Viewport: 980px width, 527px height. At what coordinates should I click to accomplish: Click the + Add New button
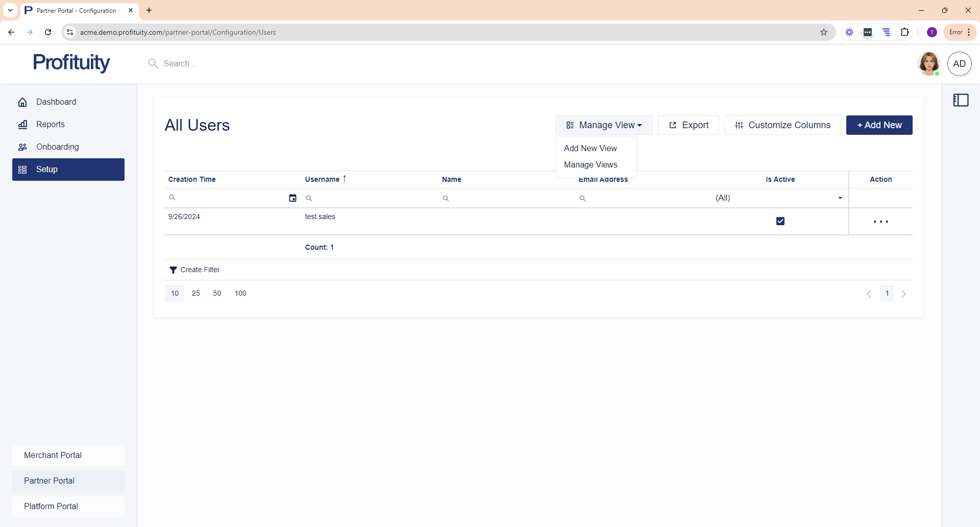tap(879, 125)
